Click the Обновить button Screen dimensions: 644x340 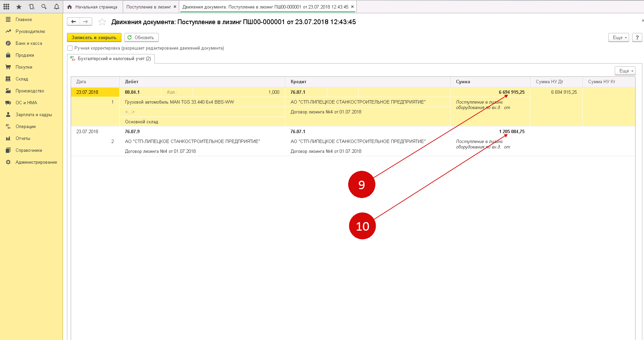[x=141, y=37]
